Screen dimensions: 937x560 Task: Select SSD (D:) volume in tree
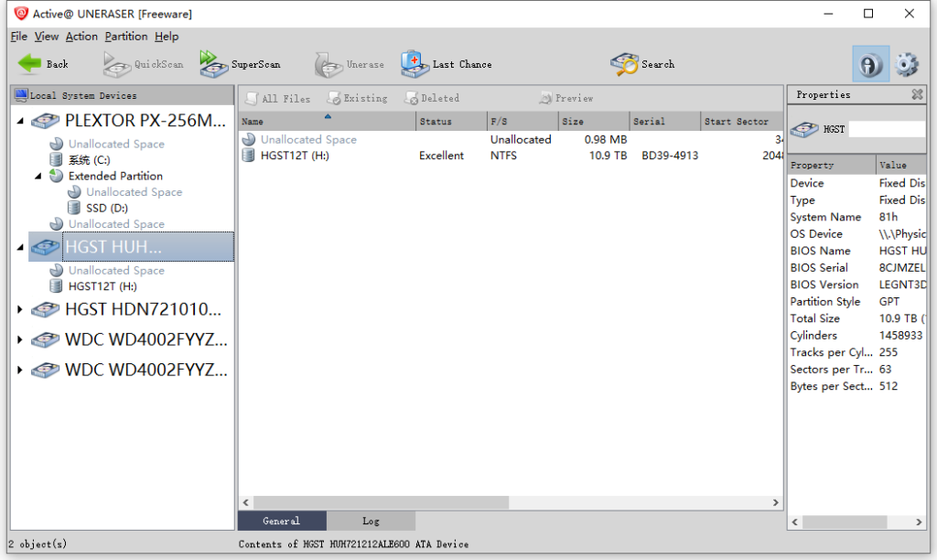pos(106,208)
